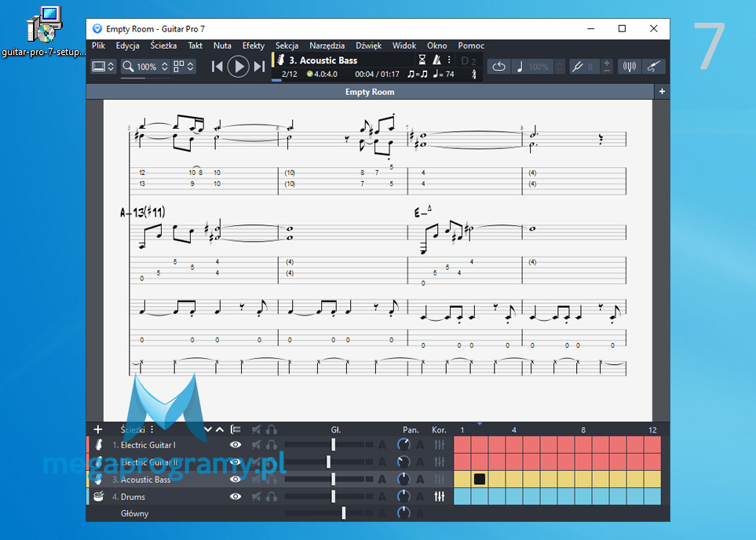Open the three-dot options beside the metronome
Image resolution: width=756 pixels, height=540 pixels.
tap(449, 60)
